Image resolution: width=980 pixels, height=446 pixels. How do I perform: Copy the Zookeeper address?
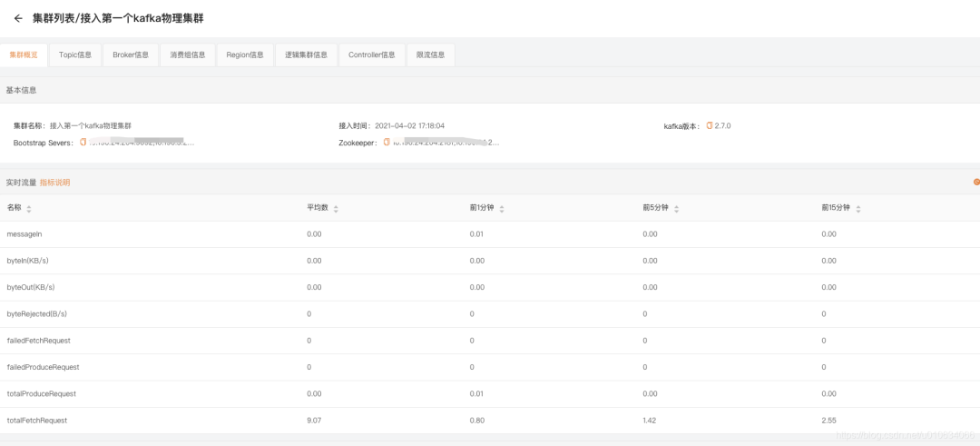pos(387,143)
